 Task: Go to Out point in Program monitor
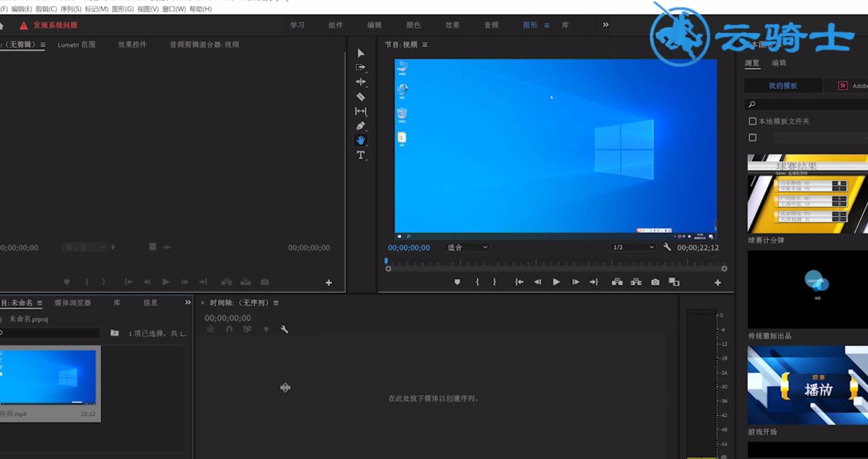pyautogui.click(x=594, y=283)
